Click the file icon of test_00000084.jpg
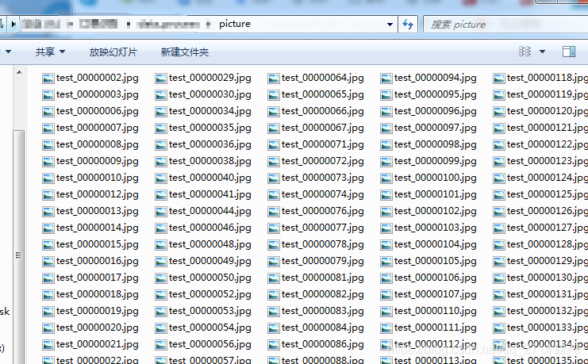Viewport: 588px width, 364px height. [x=274, y=328]
